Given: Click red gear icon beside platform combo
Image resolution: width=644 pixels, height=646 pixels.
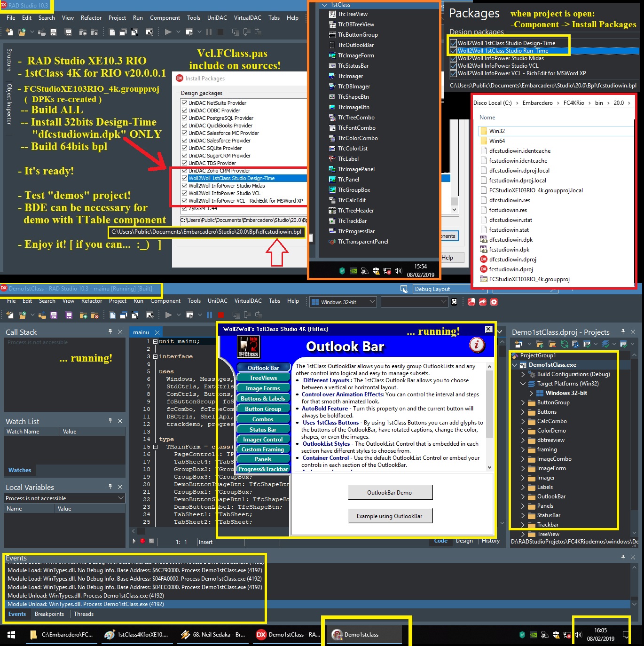Looking at the screenshot, I should pos(494,302).
